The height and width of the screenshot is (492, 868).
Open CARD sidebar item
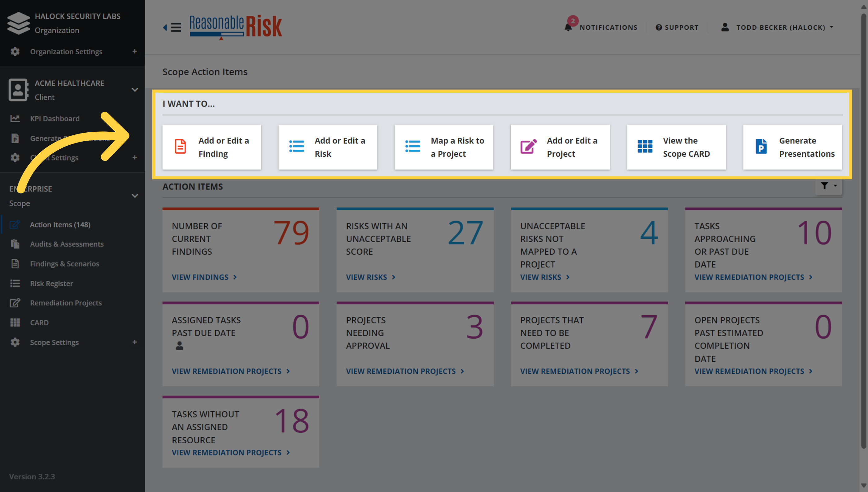pyautogui.click(x=39, y=322)
